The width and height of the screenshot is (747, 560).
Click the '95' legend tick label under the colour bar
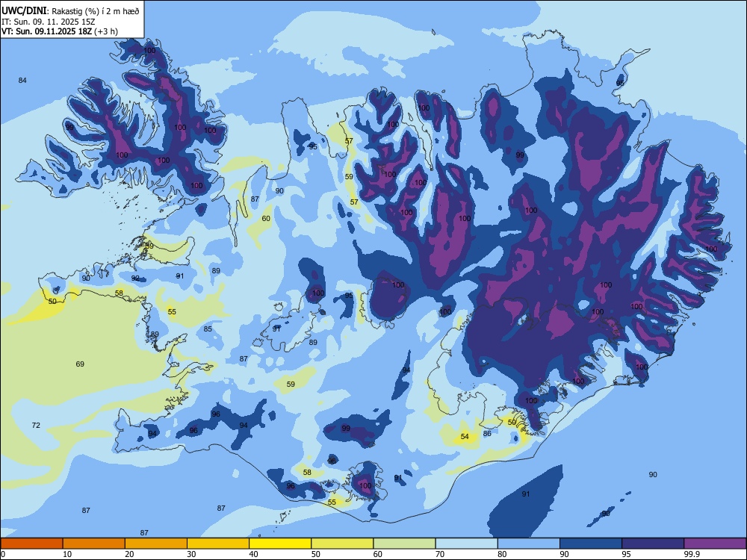(x=626, y=554)
